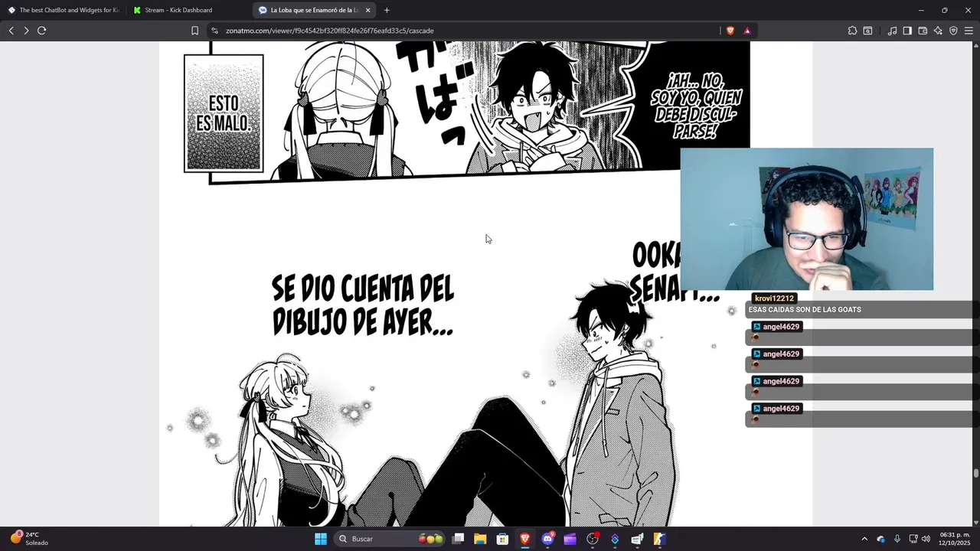Open the Leo AI sparkle icon
Viewport: 980px width, 551px height.
[938, 31]
